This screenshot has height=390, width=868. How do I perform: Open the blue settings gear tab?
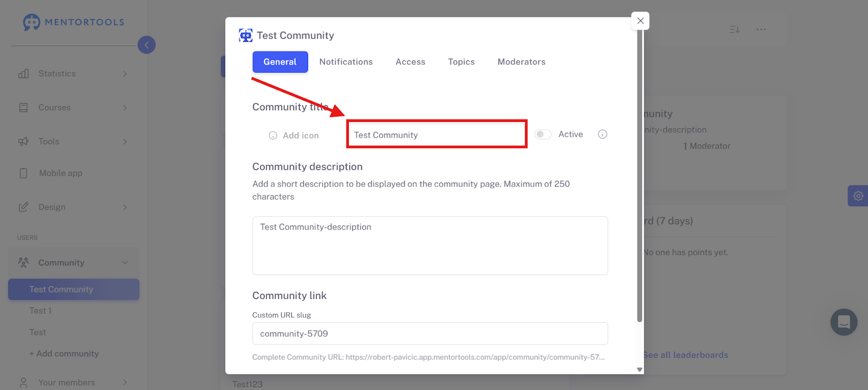tap(858, 196)
